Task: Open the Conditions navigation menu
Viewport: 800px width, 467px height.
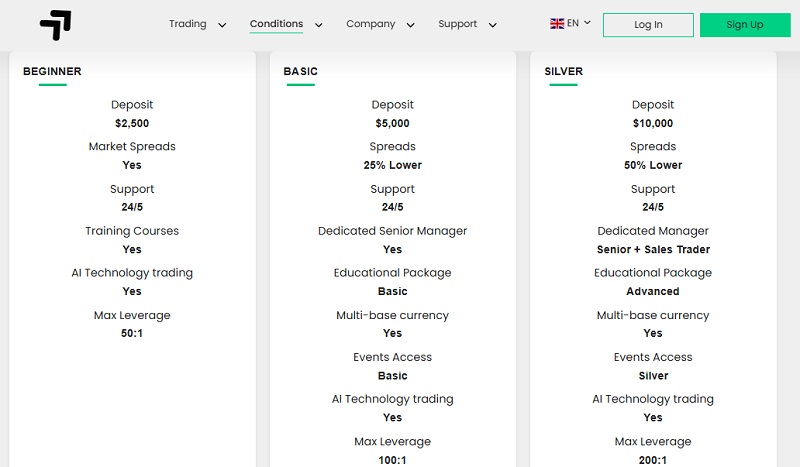Action: point(276,24)
